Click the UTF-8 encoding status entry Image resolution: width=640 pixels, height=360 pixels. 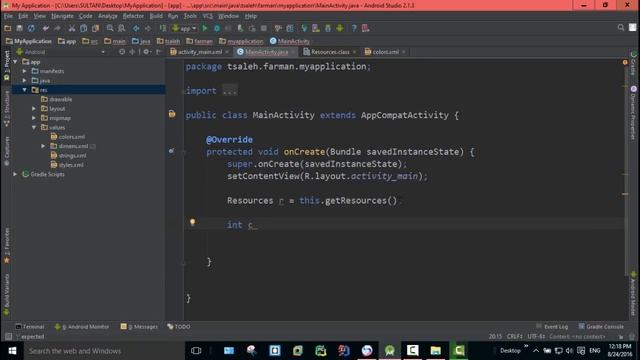click(536, 337)
